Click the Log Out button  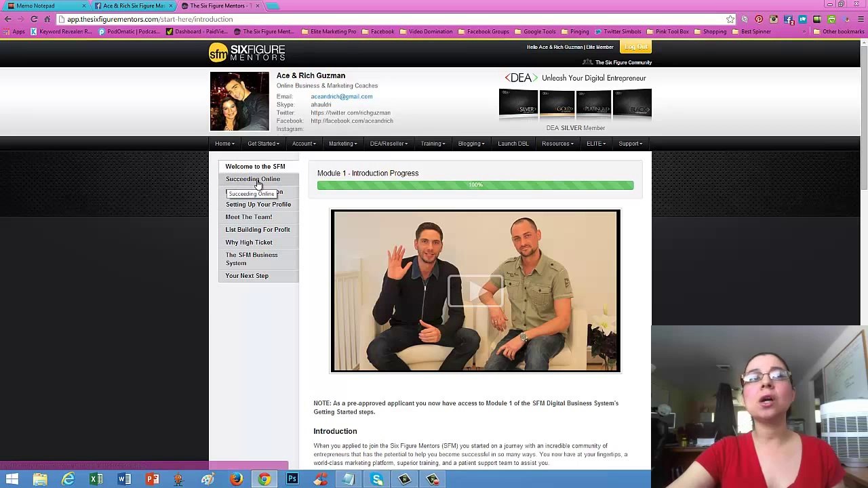[x=637, y=47]
